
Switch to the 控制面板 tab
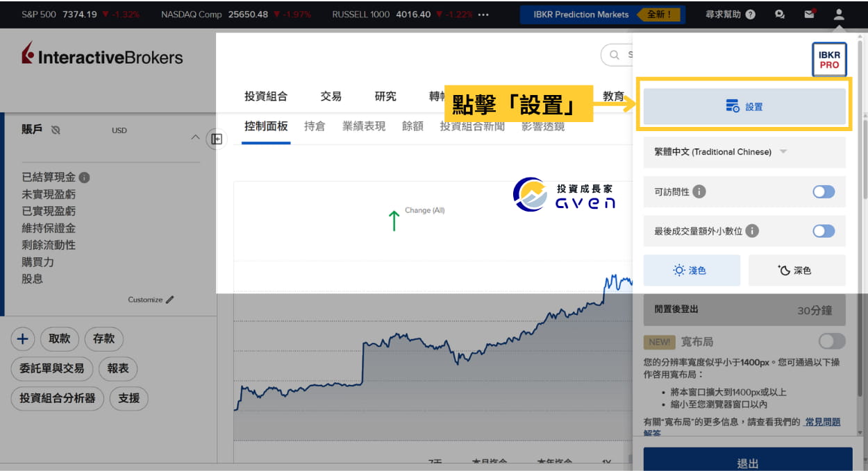(266, 126)
